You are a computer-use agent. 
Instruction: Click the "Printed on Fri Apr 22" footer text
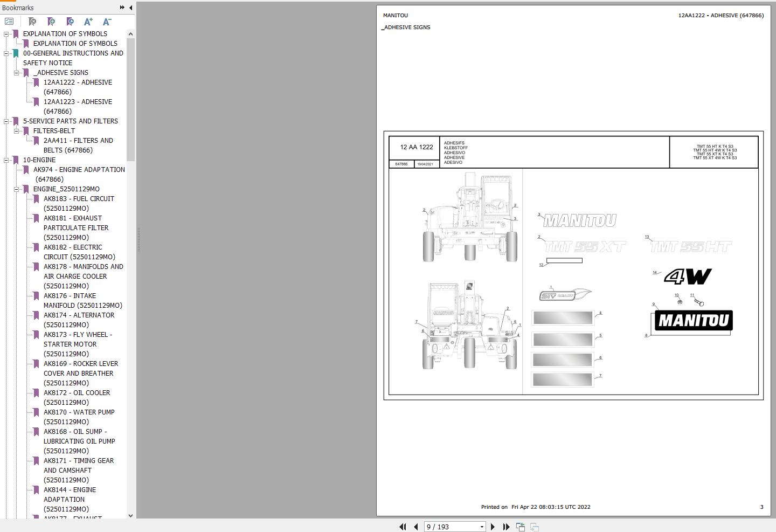[536, 507]
